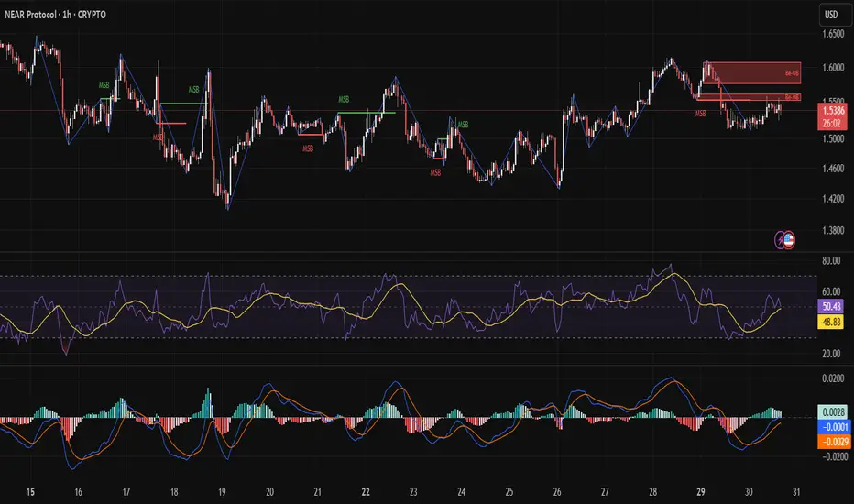This screenshot has width=854, height=504.
Task: Select the 80.00 RSI axis label
Action: (x=831, y=261)
